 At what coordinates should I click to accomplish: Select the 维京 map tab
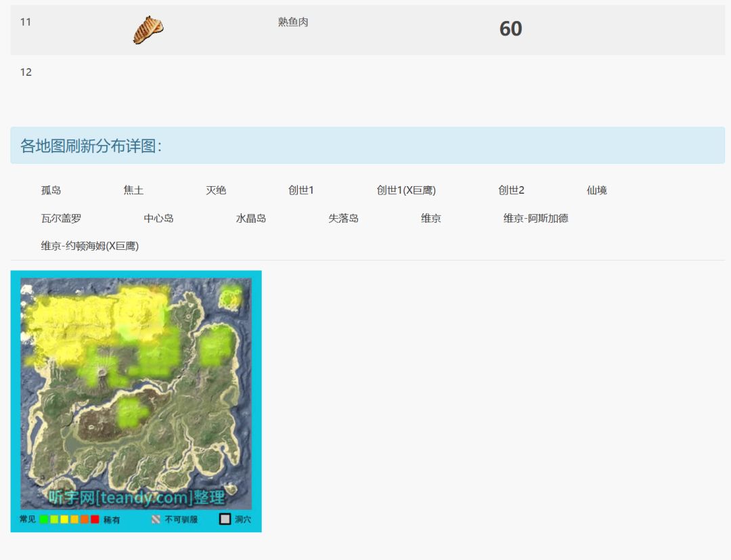point(430,218)
